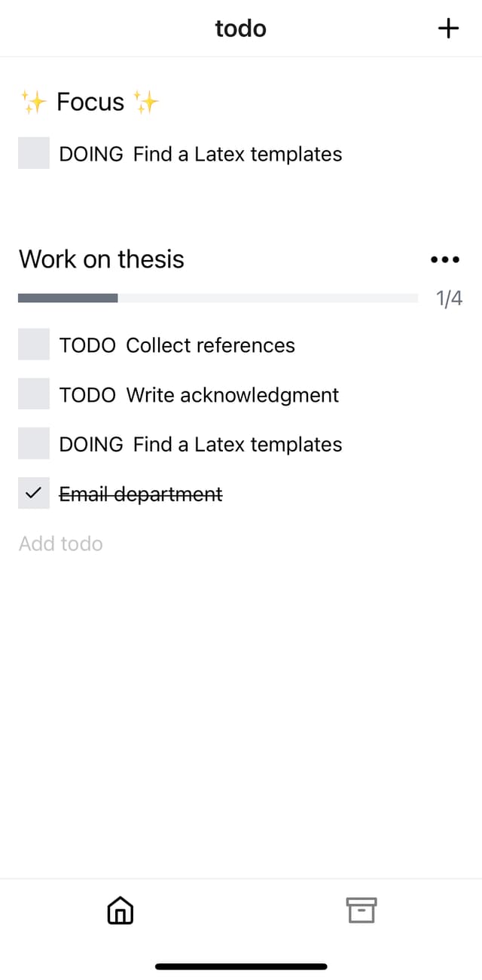Uncheck the Email department checkbox
The height and width of the screenshot is (980, 482).
click(34, 494)
